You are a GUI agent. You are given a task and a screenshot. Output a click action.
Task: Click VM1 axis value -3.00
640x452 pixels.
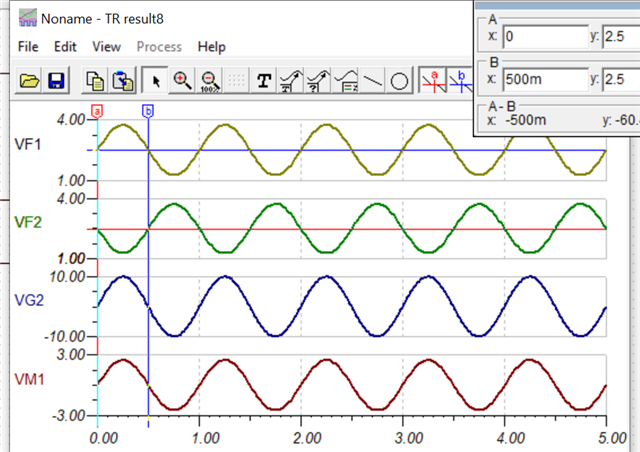pos(69,416)
